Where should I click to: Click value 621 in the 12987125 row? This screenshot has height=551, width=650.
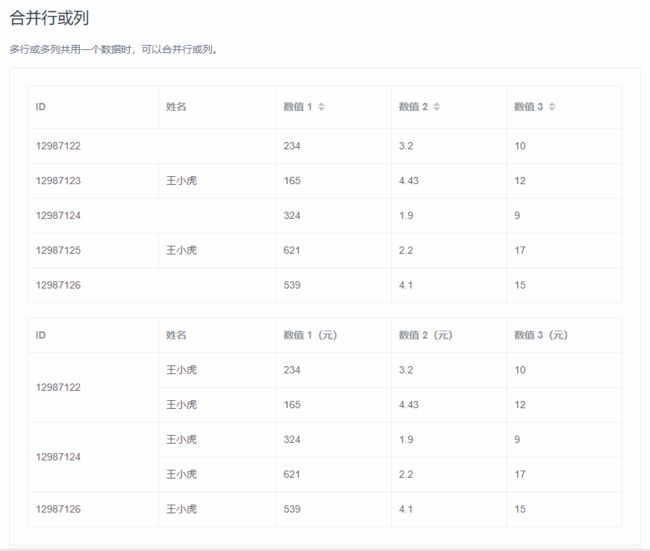292,250
